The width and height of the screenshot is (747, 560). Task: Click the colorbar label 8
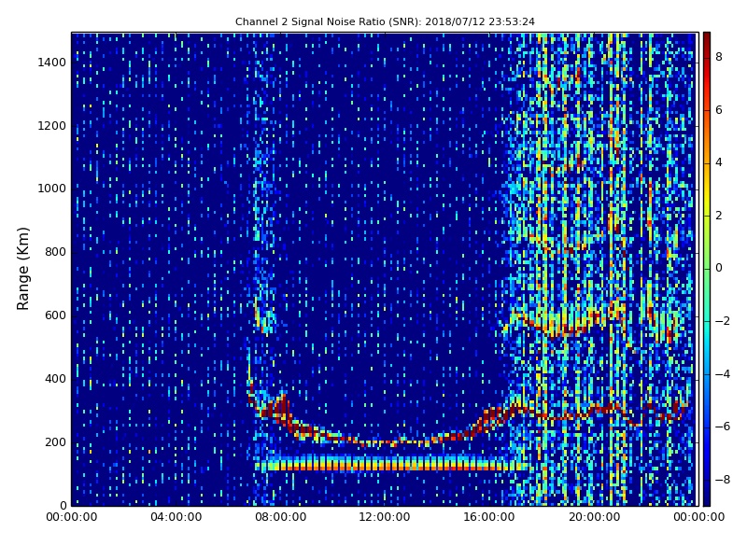point(719,57)
